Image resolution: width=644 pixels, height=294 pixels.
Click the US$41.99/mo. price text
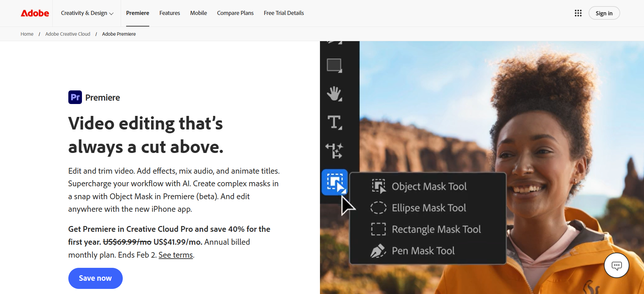click(x=178, y=242)
